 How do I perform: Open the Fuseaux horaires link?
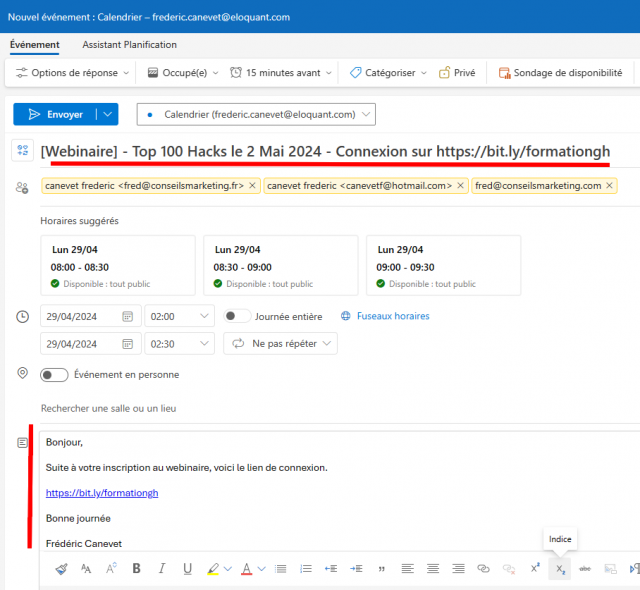[393, 316]
